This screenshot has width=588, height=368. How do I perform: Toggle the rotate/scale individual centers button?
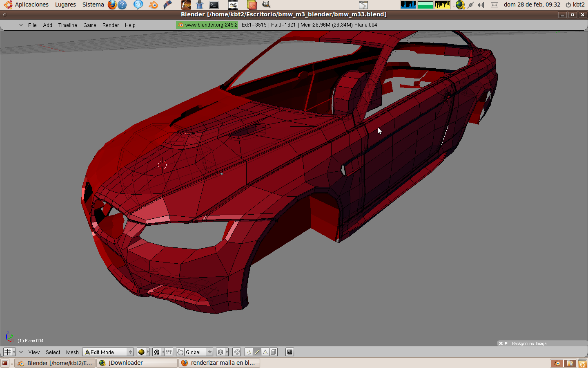click(169, 352)
